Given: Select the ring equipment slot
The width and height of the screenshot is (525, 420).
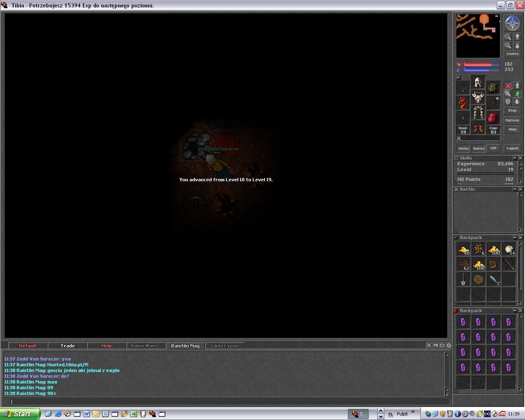Looking at the screenshot, I should coord(463,118).
